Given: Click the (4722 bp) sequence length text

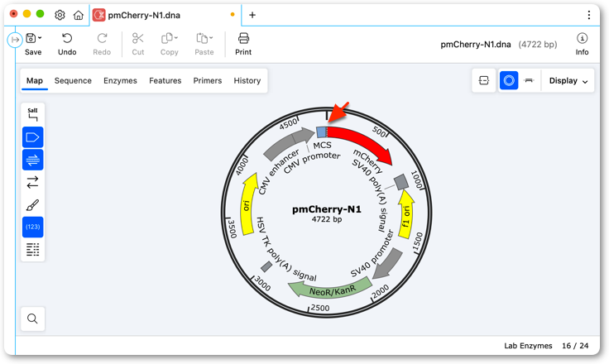Looking at the screenshot, I should click(x=538, y=45).
